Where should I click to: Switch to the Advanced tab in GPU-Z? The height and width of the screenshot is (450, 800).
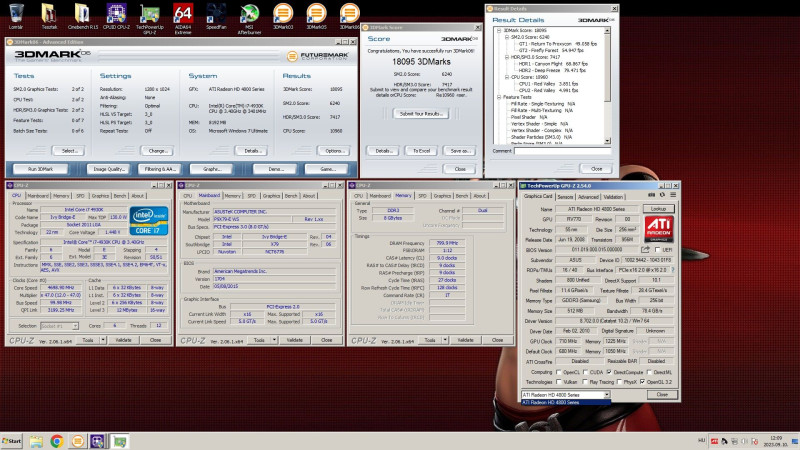(x=588, y=197)
